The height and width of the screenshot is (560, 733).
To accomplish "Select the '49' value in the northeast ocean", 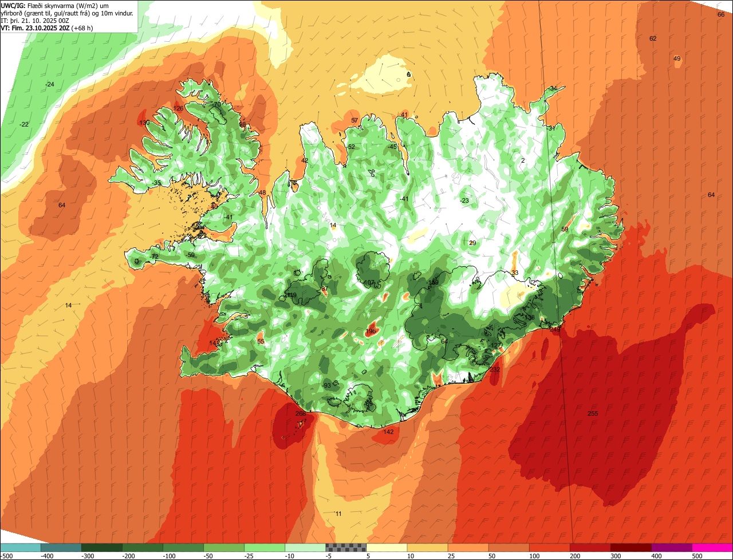I will [x=677, y=58].
